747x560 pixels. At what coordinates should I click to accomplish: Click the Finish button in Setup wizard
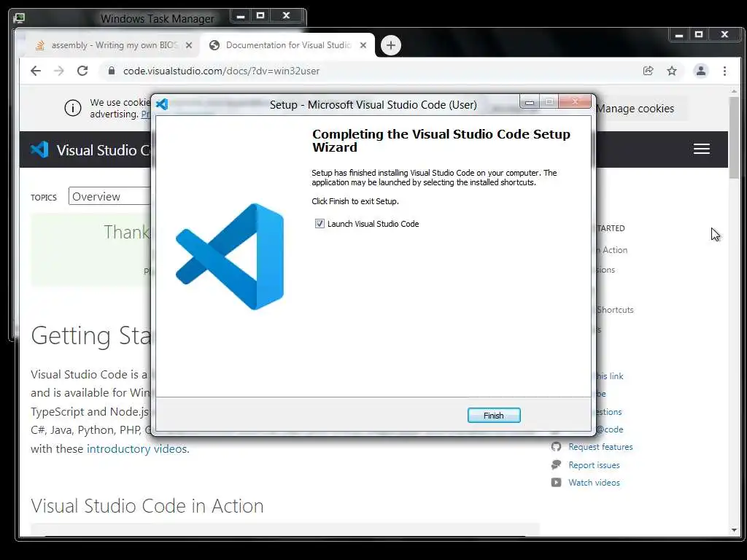click(494, 415)
